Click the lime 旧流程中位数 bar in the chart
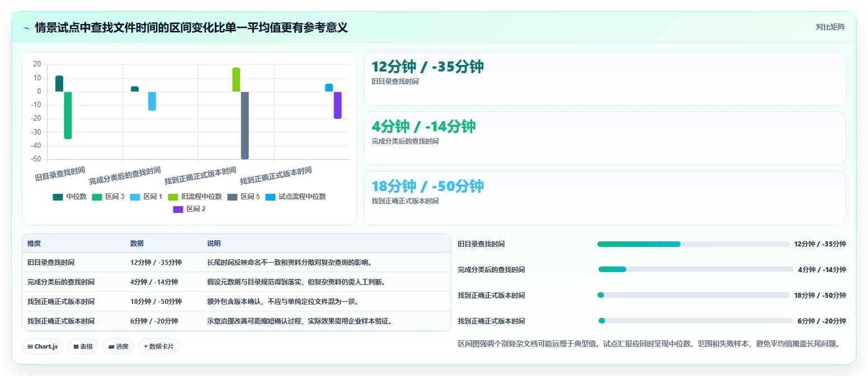The image size is (868, 376). 236,79
